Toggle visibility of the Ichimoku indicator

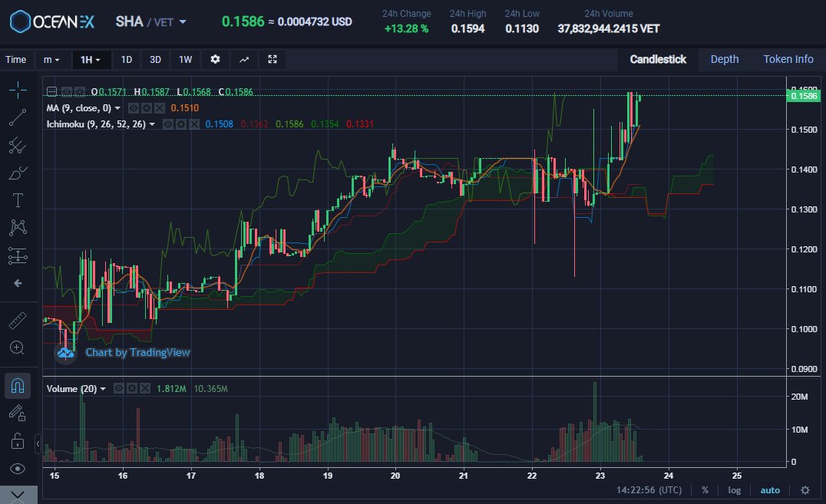pyautogui.click(x=168, y=124)
